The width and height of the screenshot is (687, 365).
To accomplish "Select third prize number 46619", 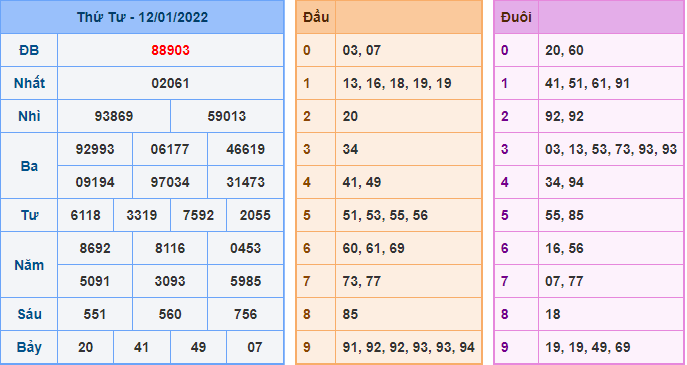I will [245, 149].
